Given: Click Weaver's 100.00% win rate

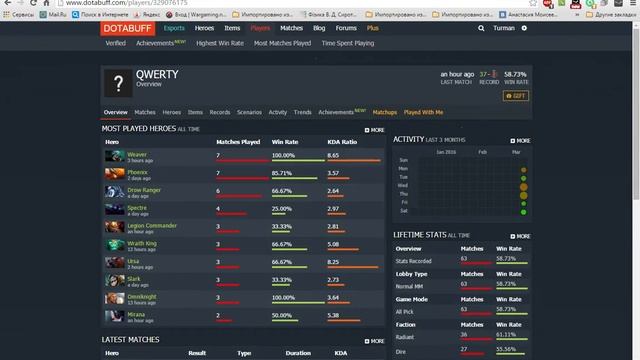Looking at the screenshot, I should point(283,156).
